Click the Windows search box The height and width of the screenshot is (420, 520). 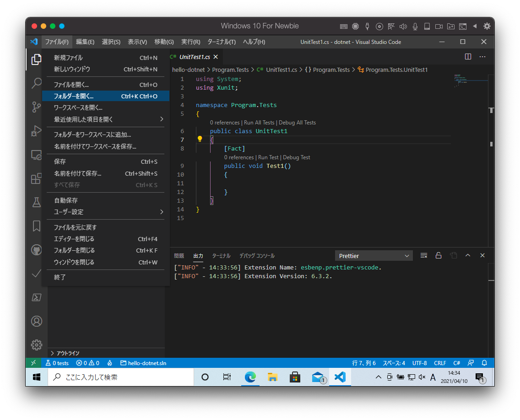tap(121, 377)
